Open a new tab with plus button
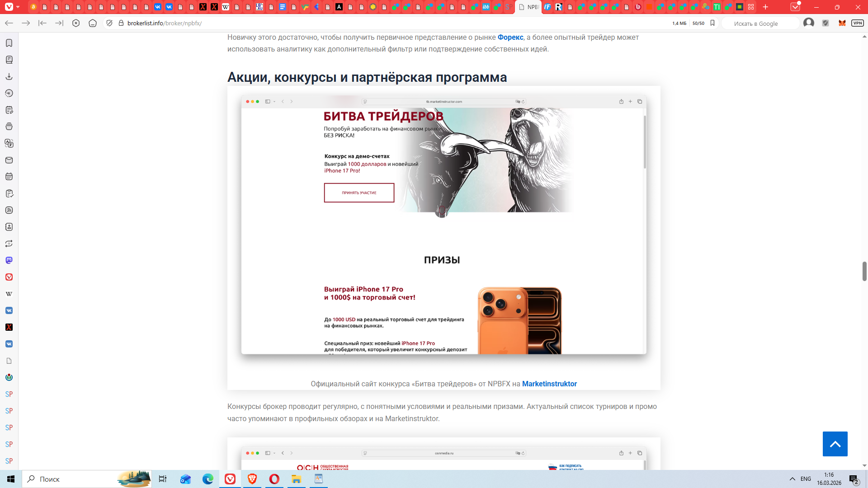The width and height of the screenshot is (868, 488). (x=765, y=7)
